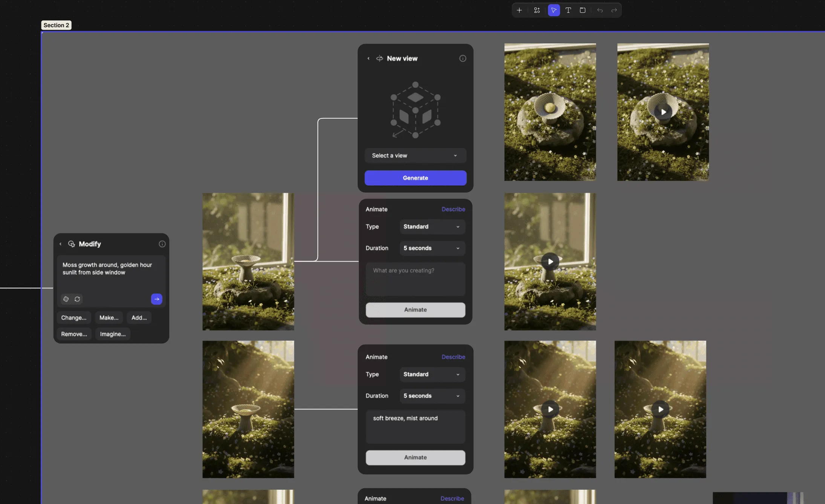Click the redo arrow in toolbar
The width and height of the screenshot is (825, 504).
[x=614, y=10]
